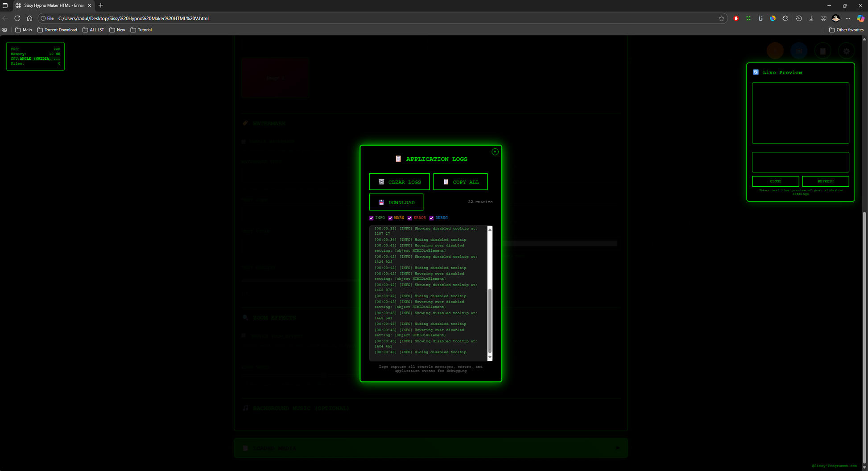Open the Settings and more menu
The image size is (868, 471).
(x=848, y=18)
